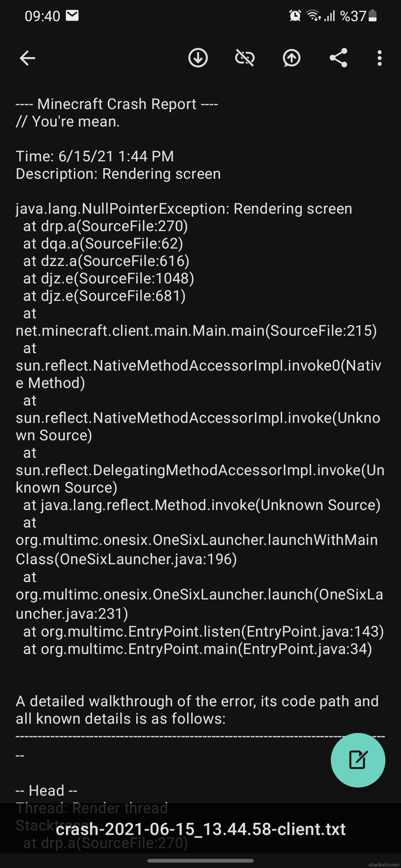Viewport: 401px width, 868px height.
Task: Tap the Wi-Fi signal status icon
Action: 314,16
